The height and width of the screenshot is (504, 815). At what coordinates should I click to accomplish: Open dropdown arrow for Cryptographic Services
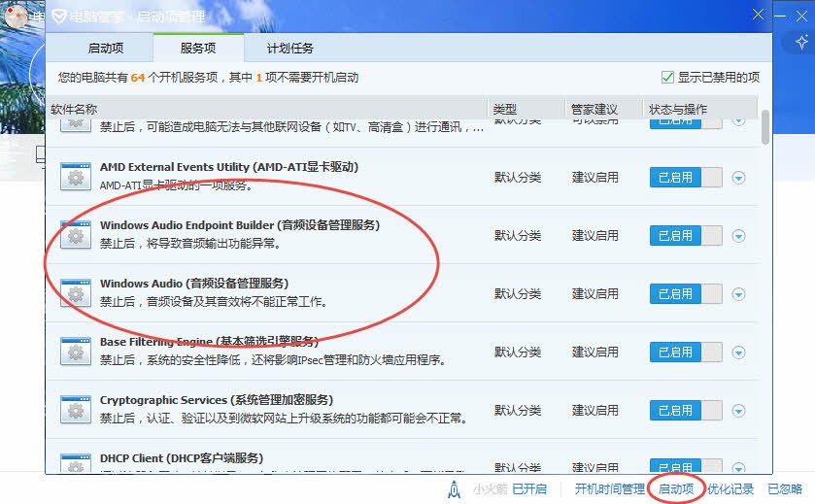coord(738,411)
